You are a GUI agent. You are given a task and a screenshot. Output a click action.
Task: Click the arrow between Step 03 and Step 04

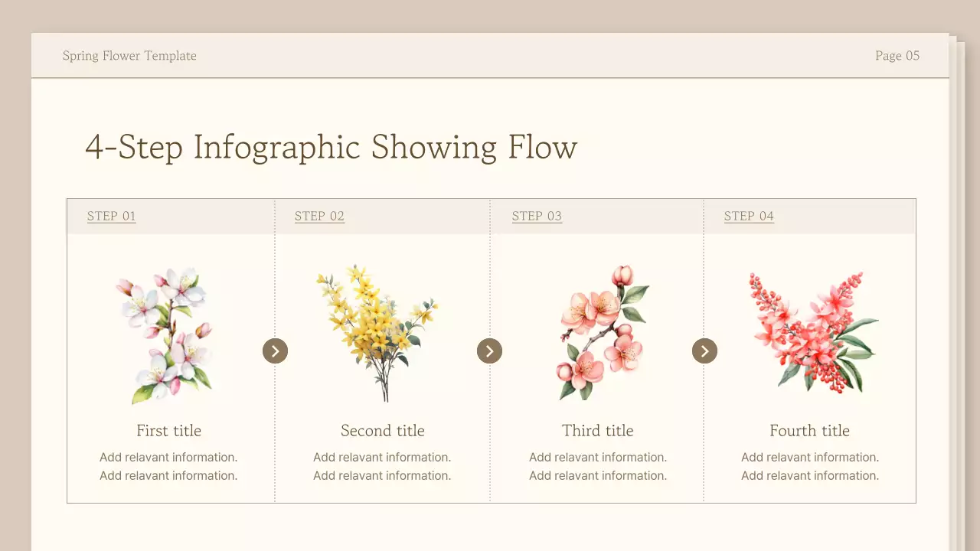[704, 351]
